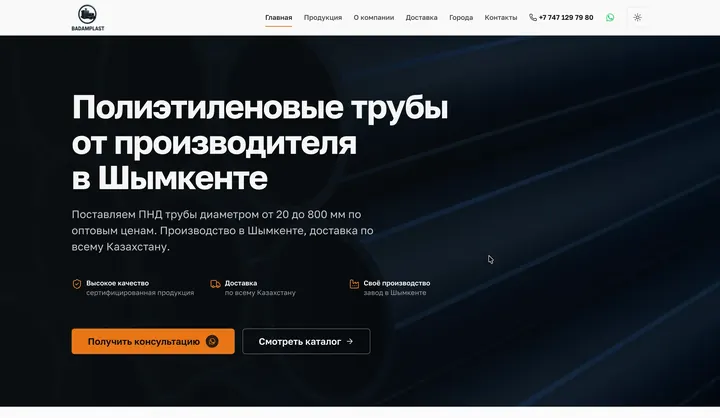Click the WhatsApp icon inside orange button

pyautogui.click(x=212, y=341)
